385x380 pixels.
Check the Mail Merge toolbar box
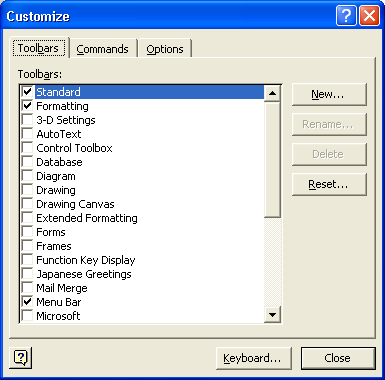click(27, 288)
